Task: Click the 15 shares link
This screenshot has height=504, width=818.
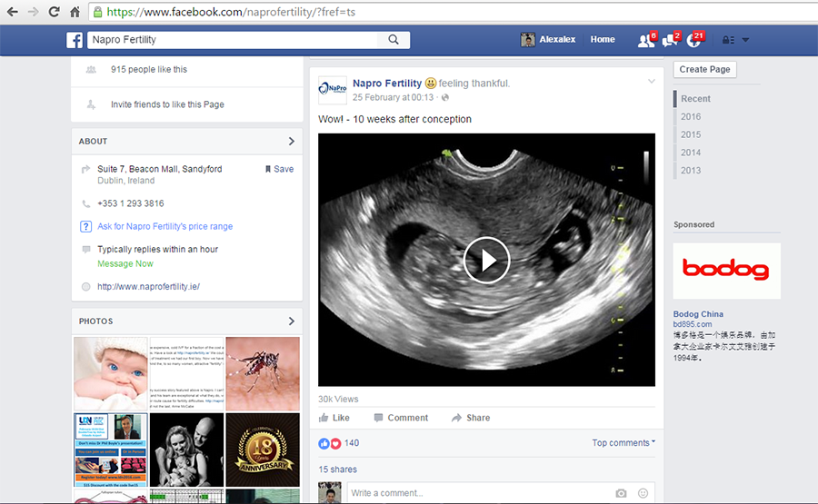Action: click(337, 469)
